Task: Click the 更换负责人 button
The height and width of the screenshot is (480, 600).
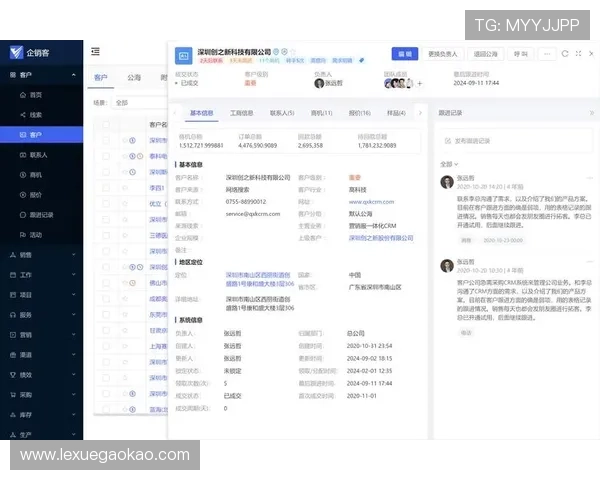Action: tap(443, 54)
